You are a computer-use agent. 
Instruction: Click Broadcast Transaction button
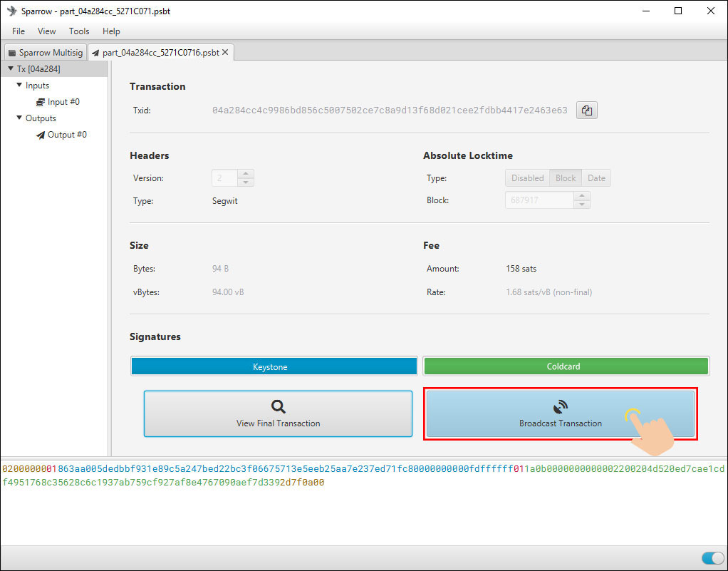pyautogui.click(x=560, y=413)
